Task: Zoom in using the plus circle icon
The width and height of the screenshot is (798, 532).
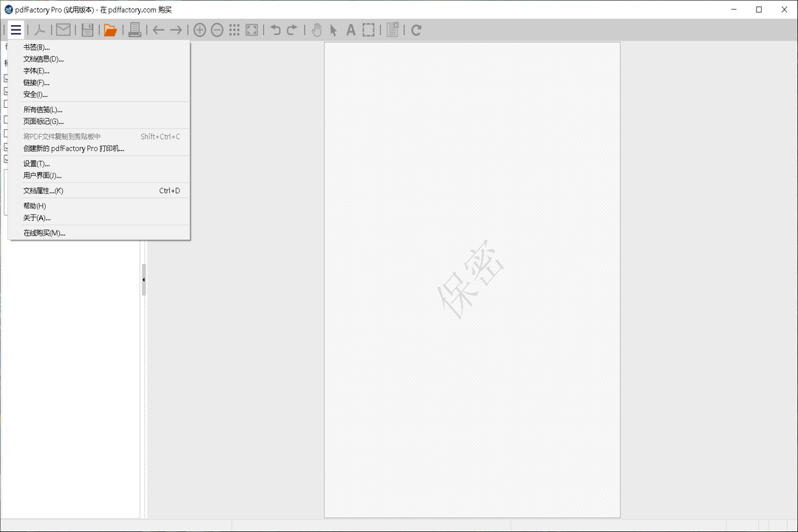Action: (x=199, y=30)
